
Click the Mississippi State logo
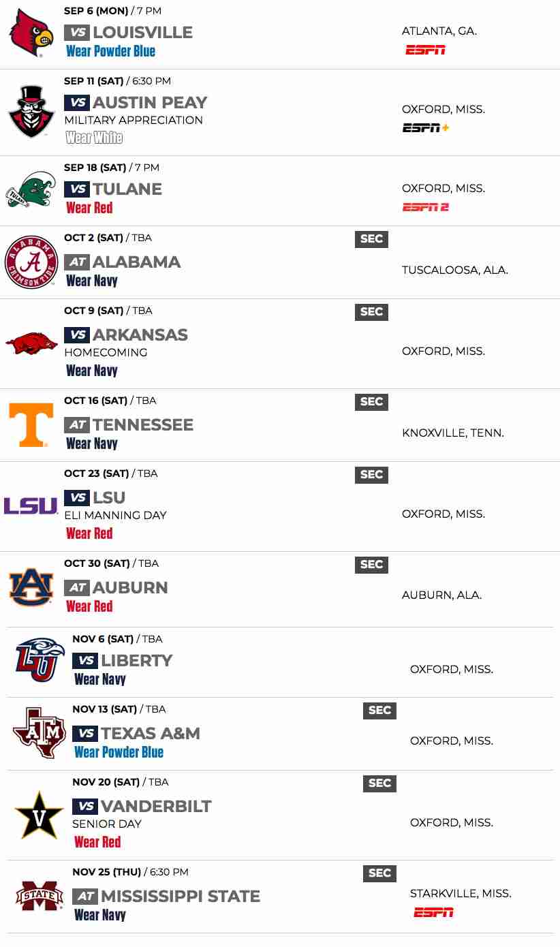[x=40, y=896]
